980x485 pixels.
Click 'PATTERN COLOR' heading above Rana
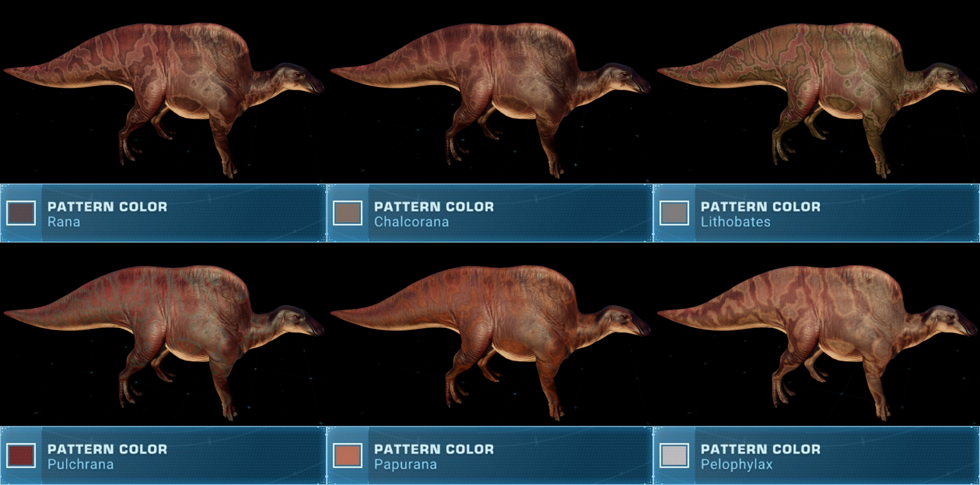107,207
